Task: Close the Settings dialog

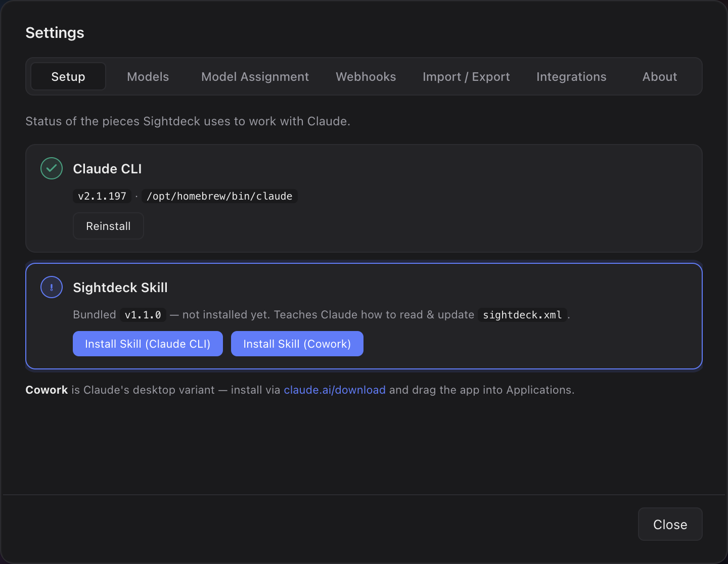Action: coord(670,524)
